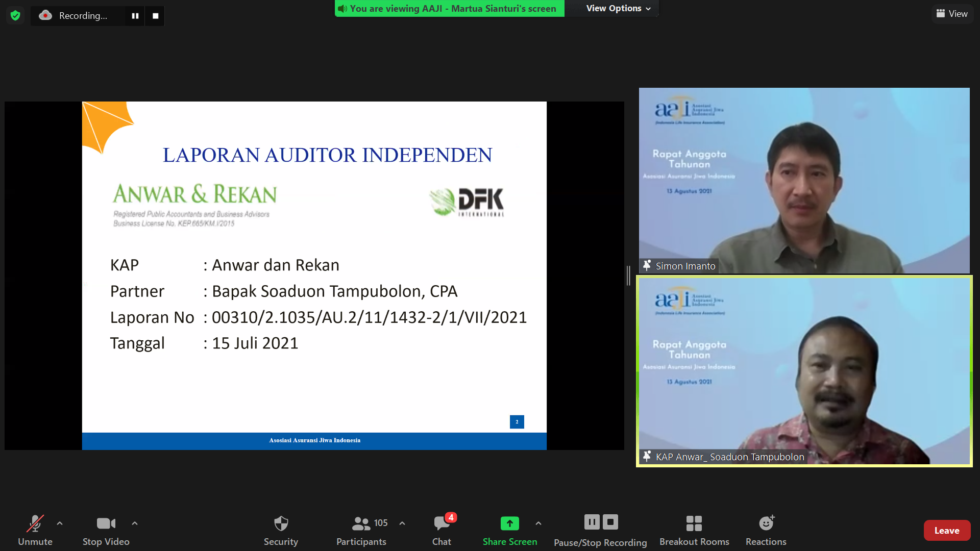Screen dimensions: 980x551
Task: Open Breakout Rooms
Action: [x=694, y=531]
